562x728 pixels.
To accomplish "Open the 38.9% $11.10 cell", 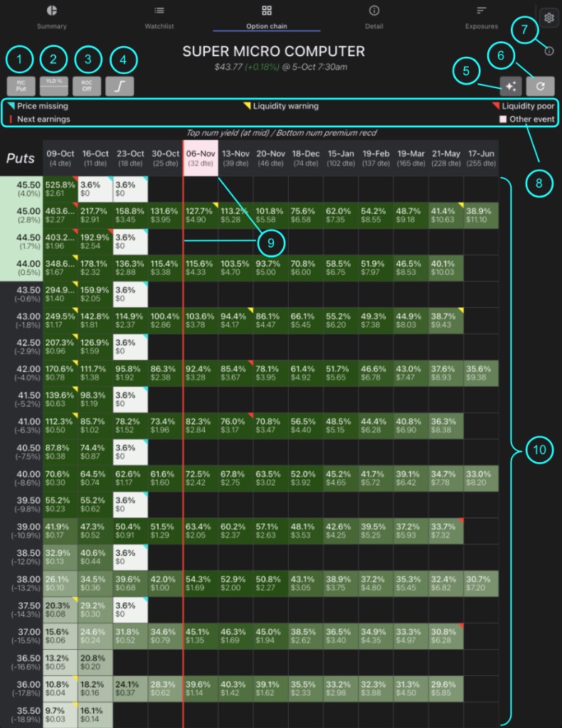I will (x=481, y=215).
